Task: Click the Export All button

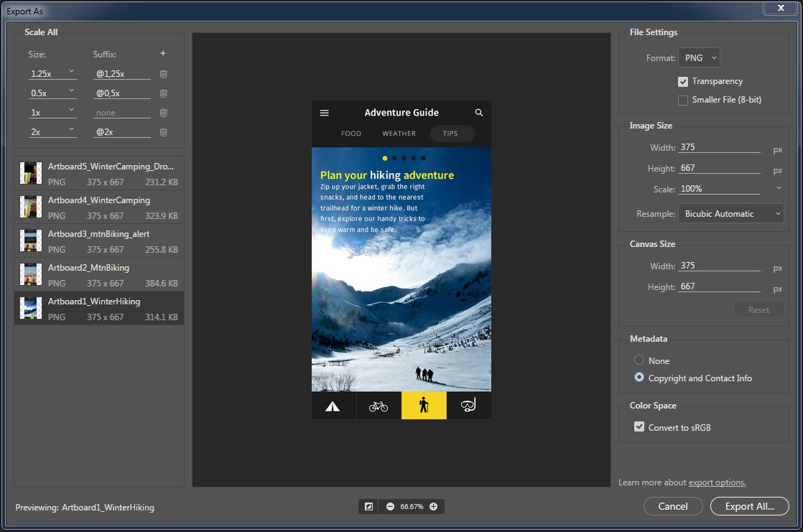Action: (749, 506)
